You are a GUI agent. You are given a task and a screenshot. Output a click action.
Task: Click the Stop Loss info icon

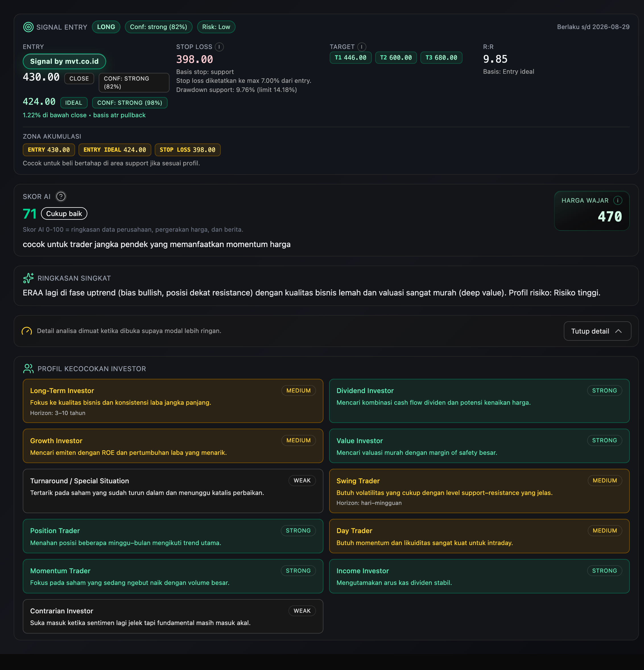coord(219,47)
